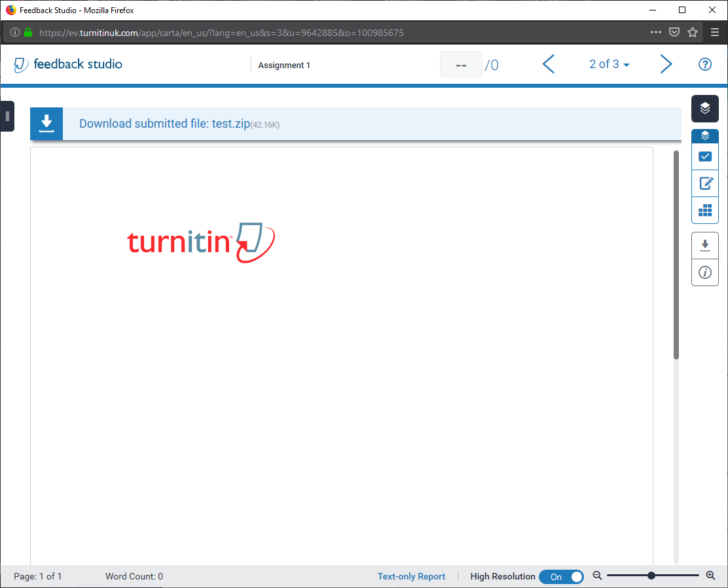728x588 pixels.
Task: Go to the next paper arrow
Action: [666, 64]
